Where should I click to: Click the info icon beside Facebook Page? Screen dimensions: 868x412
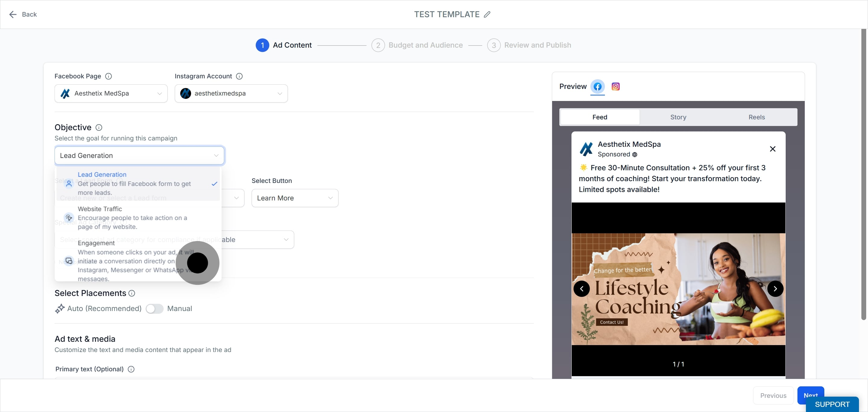click(108, 76)
